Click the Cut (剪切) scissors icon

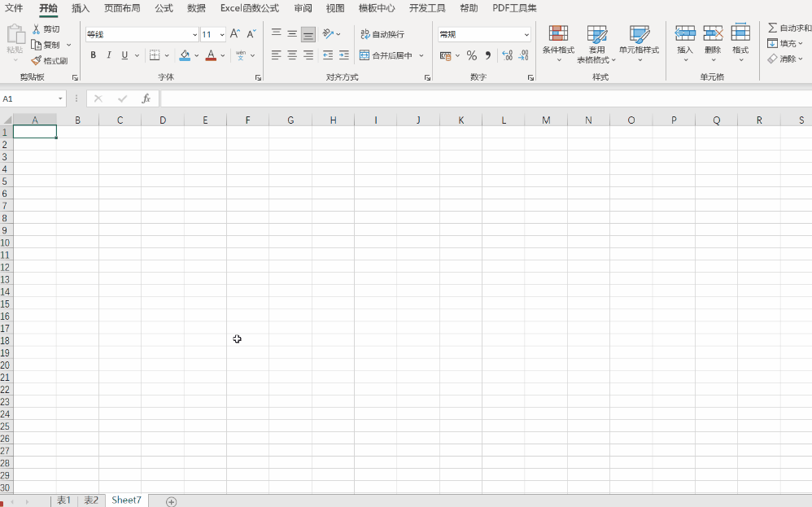click(37, 29)
